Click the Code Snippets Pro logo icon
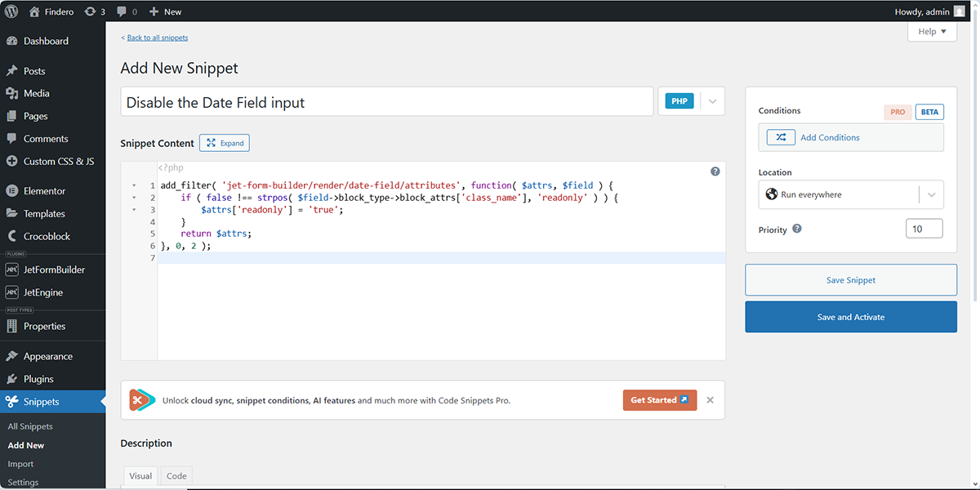Viewport: 980px width, 490px height. (x=142, y=400)
